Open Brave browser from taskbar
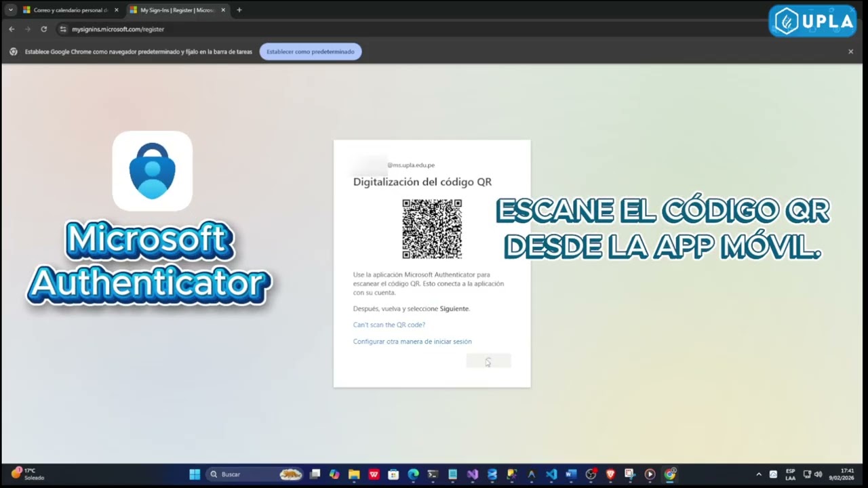The image size is (868, 488). (610, 474)
